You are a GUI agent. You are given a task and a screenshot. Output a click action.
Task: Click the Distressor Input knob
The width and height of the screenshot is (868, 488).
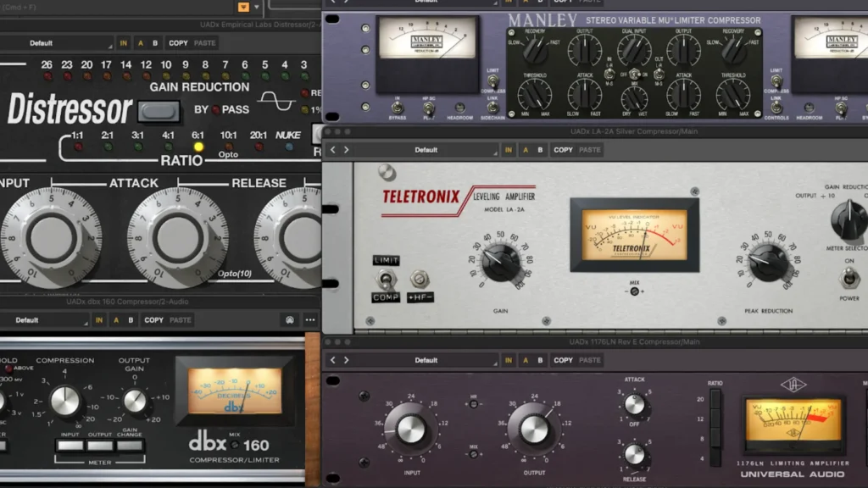51,237
